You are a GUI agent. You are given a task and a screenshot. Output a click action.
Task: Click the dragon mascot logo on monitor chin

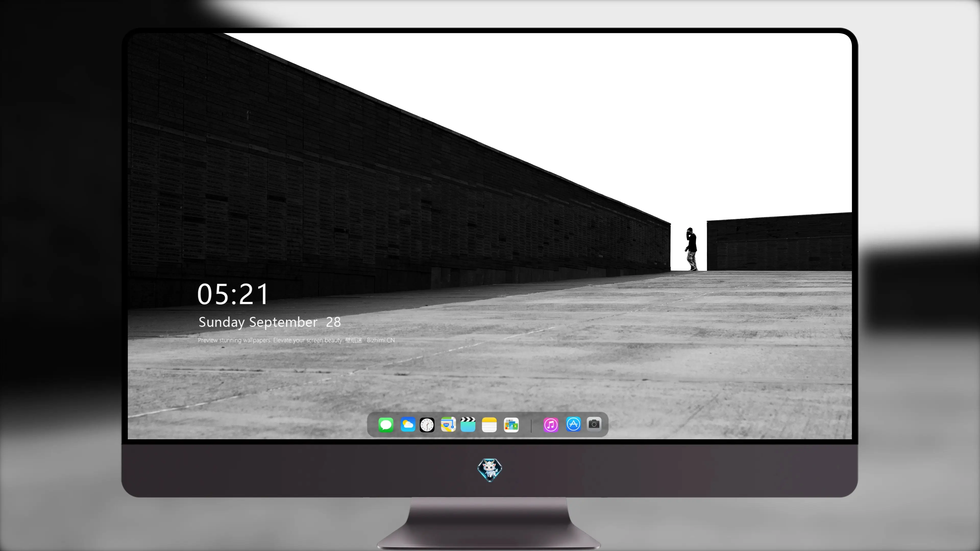tap(490, 470)
